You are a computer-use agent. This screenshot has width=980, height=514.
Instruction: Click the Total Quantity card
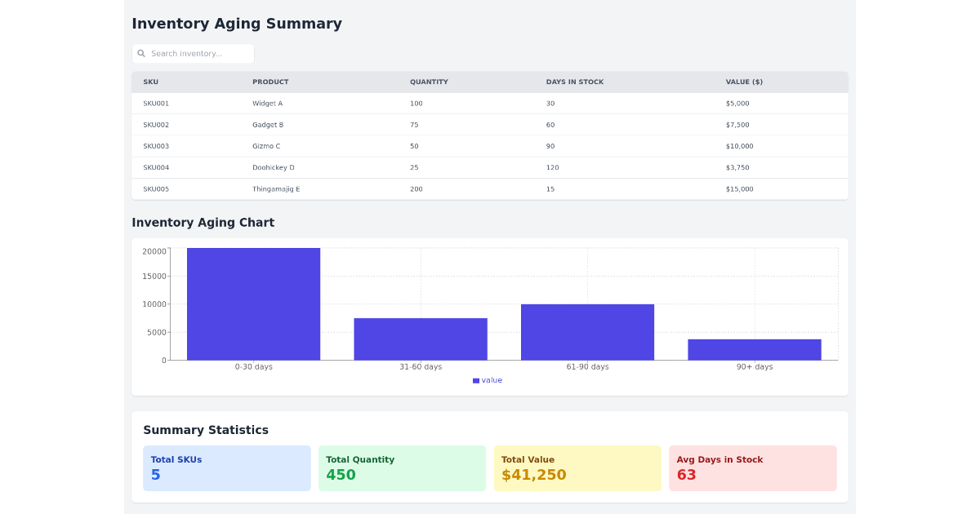tap(402, 467)
